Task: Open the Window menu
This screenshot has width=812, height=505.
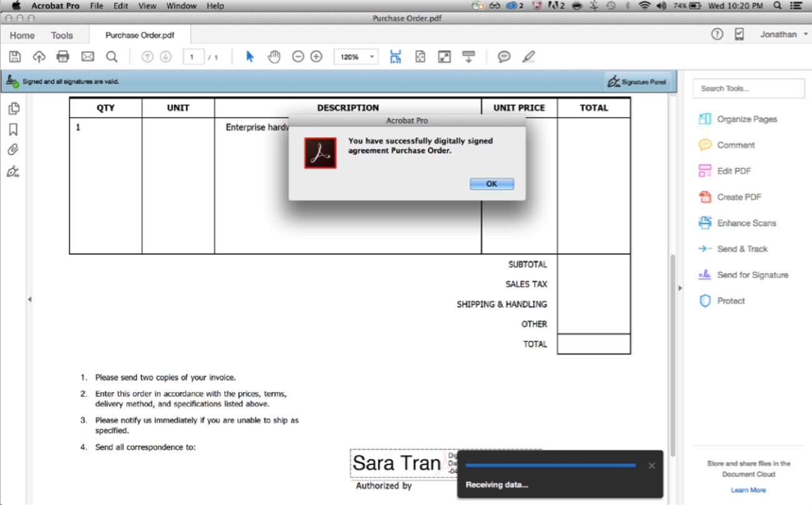Action: coord(181,6)
